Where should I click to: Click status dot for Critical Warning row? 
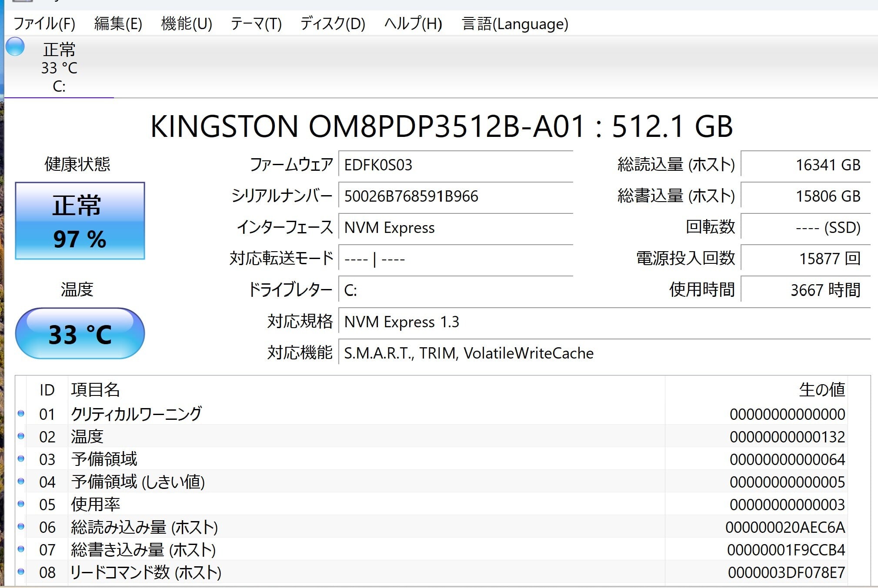21,413
